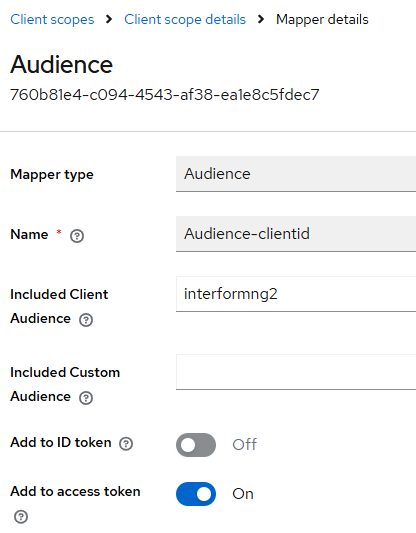Show help for Add to ID token
416x533 pixels.
click(126, 444)
